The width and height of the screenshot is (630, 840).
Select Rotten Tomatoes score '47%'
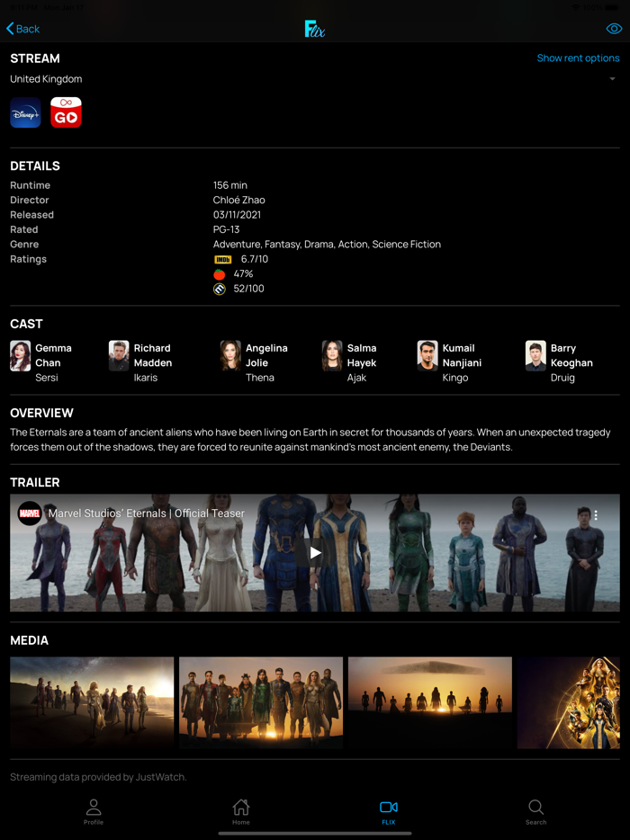243,273
